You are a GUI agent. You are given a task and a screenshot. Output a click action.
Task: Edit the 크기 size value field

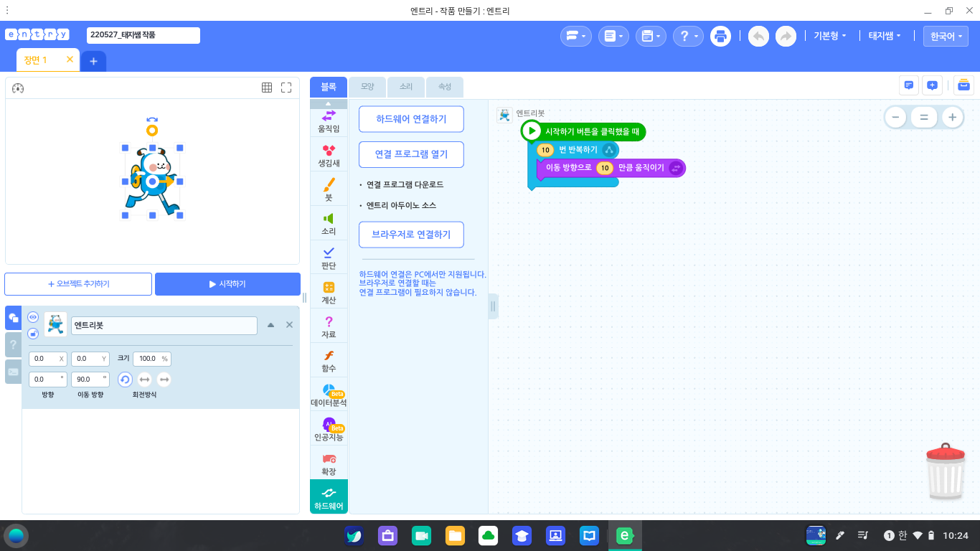coord(151,359)
